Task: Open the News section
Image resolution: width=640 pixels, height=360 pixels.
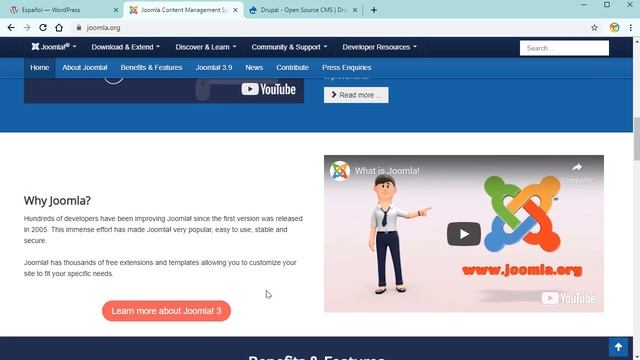Action: [254, 68]
